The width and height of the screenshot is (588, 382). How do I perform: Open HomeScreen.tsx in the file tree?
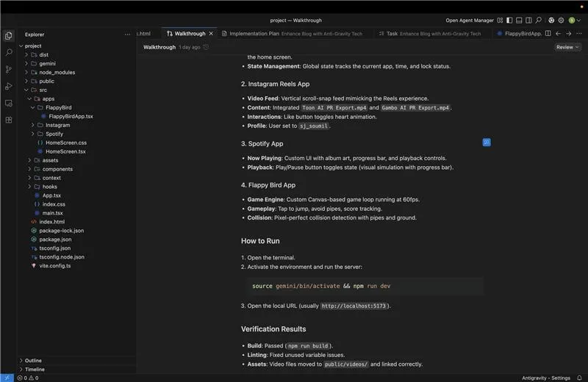(65, 151)
